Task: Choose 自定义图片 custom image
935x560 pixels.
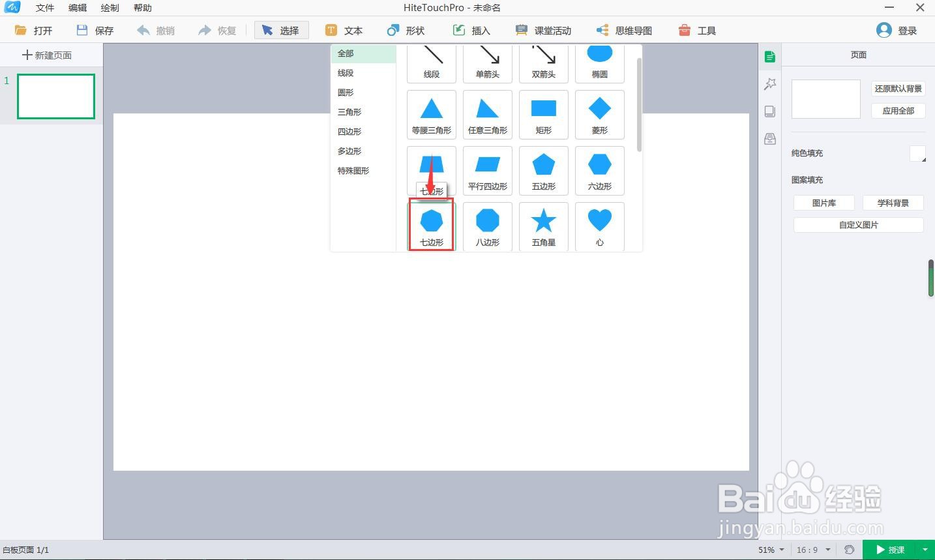Action: 859,225
